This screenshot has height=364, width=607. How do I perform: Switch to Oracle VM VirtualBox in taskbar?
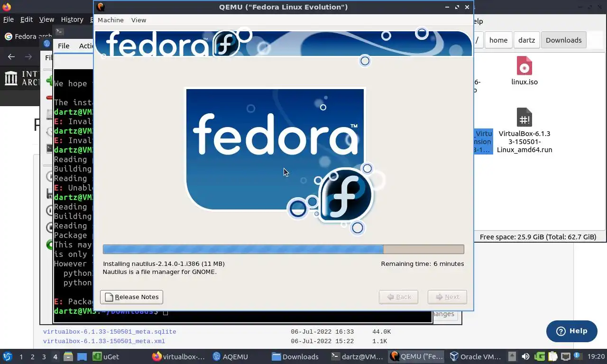[x=476, y=357]
